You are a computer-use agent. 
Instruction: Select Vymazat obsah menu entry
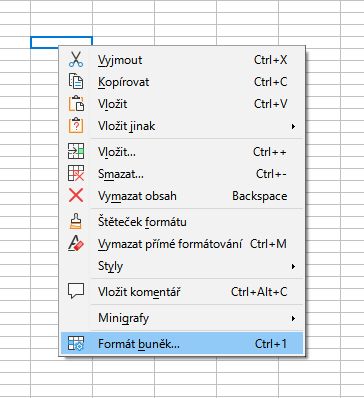pyautogui.click(x=182, y=196)
